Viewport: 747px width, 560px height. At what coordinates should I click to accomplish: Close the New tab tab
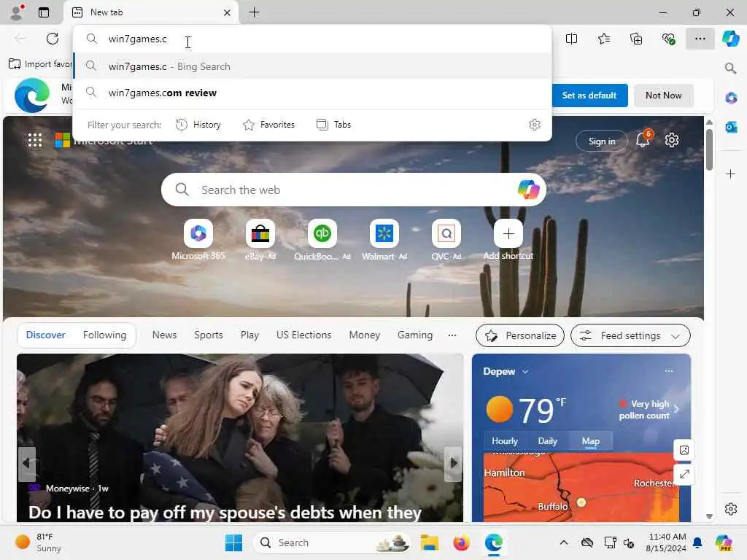pyautogui.click(x=228, y=13)
